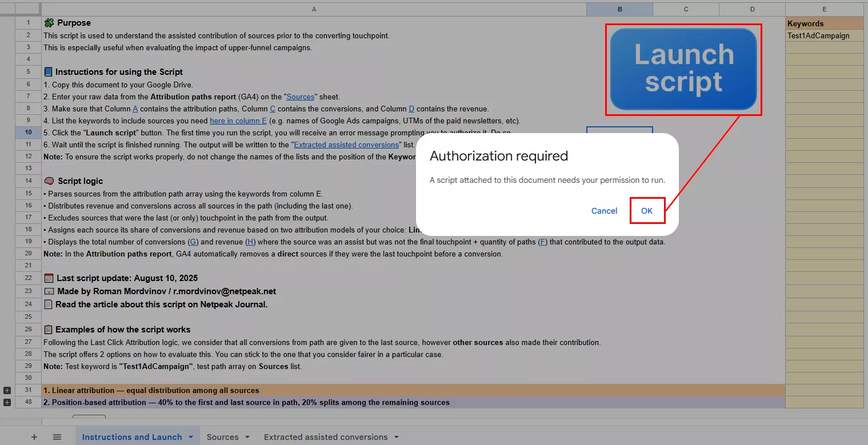The height and width of the screenshot is (445, 868).
Task: Select column B header
Action: (x=619, y=9)
